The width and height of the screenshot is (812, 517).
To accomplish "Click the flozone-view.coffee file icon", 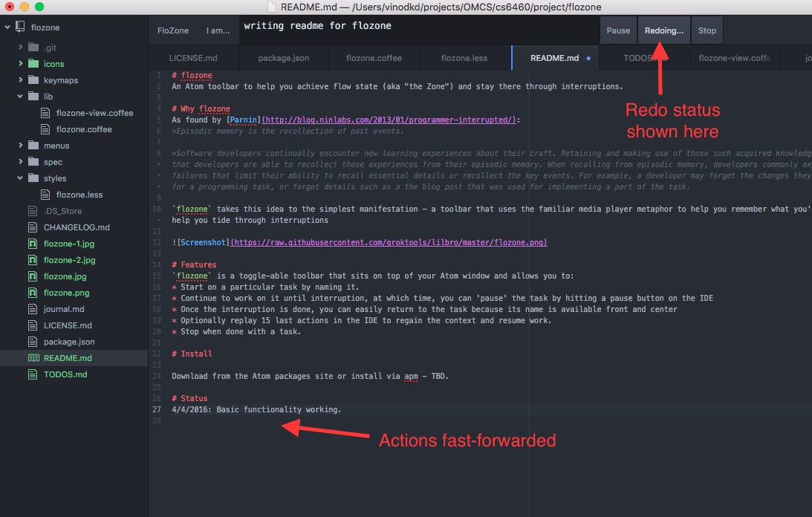I will click(45, 113).
